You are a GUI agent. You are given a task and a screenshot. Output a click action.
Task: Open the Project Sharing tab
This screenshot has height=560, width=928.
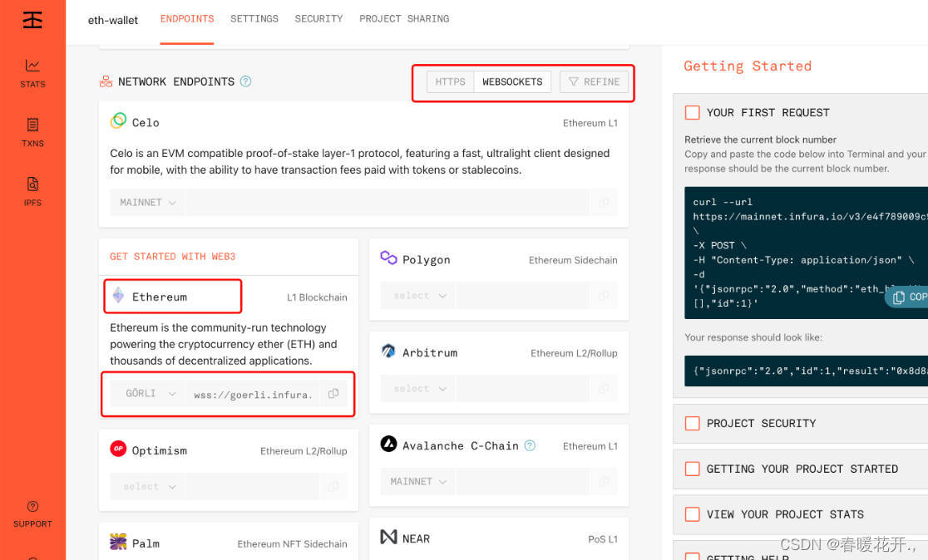[404, 19]
